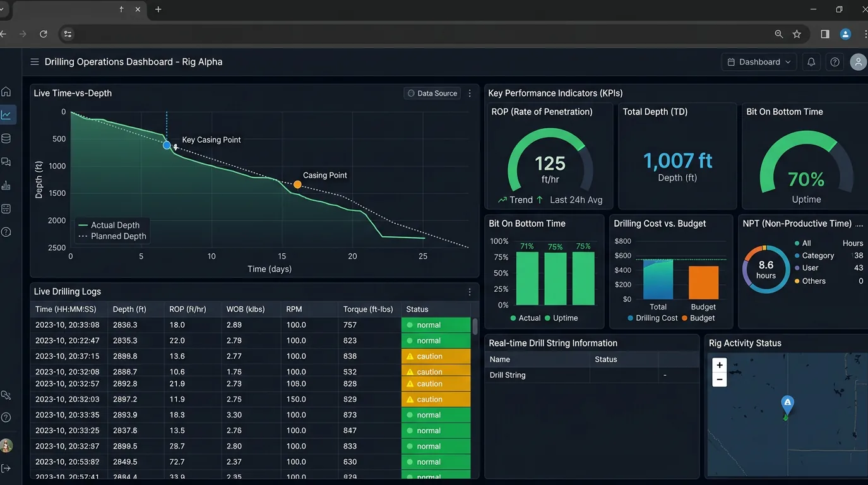868x485 pixels.
Task: Open the calendar grid sidebar icon
Action: pos(6,208)
